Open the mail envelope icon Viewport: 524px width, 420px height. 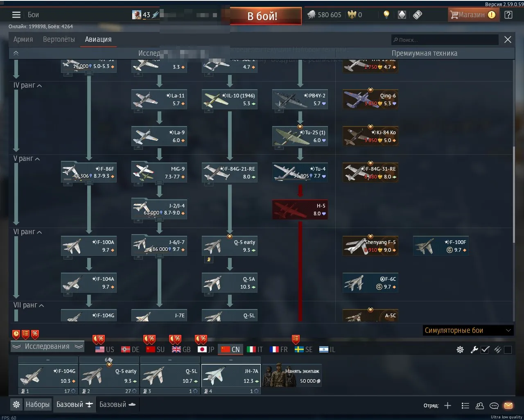pos(508,406)
